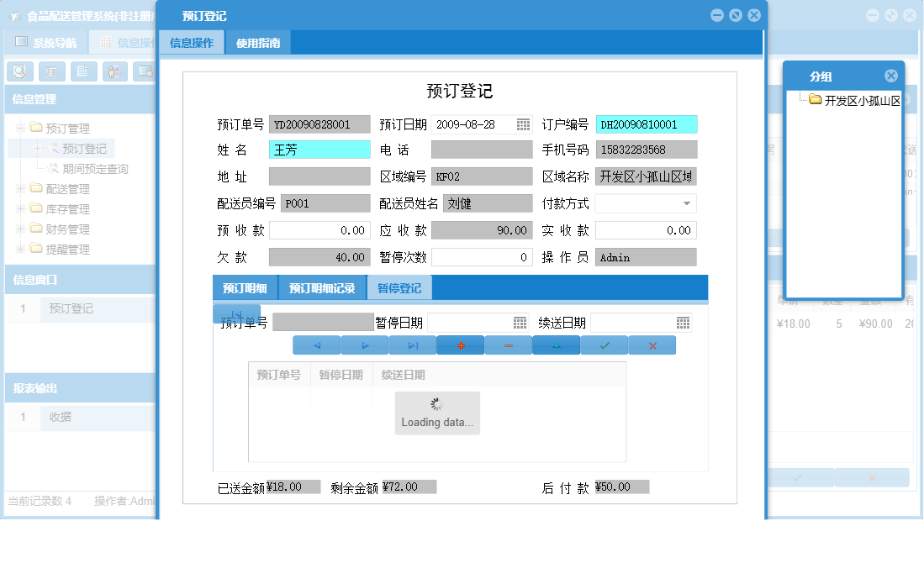The width and height of the screenshot is (924, 563).
Task: Click the orange plus icon to add a record
Action: coord(460,345)
